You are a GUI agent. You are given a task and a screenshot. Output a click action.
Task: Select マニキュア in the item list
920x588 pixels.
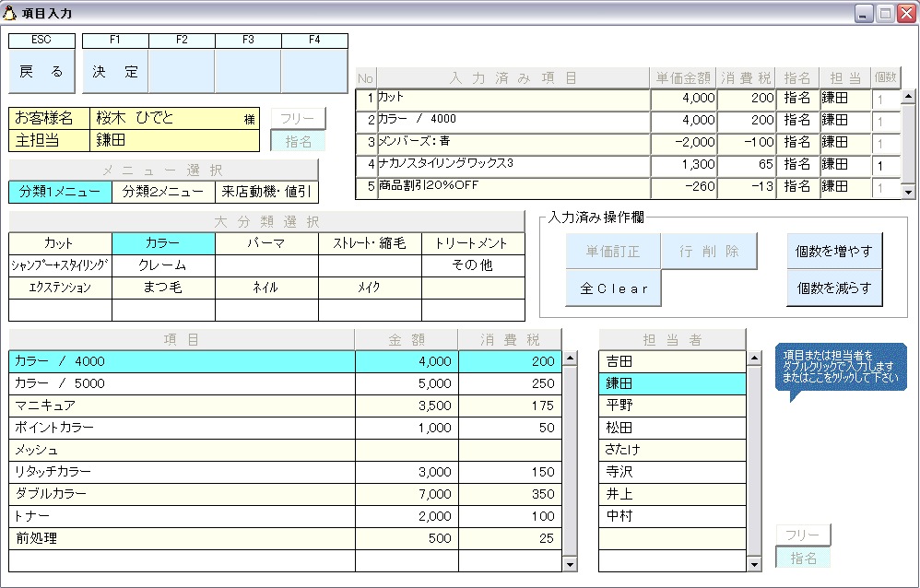pyautogui.click(x=182, y=406)
